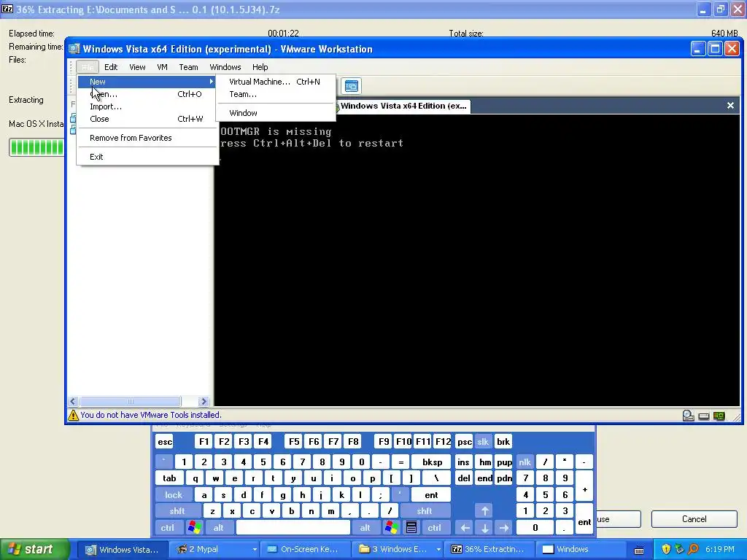Click the right Windows logo key on the keyboard

point(392,528)
